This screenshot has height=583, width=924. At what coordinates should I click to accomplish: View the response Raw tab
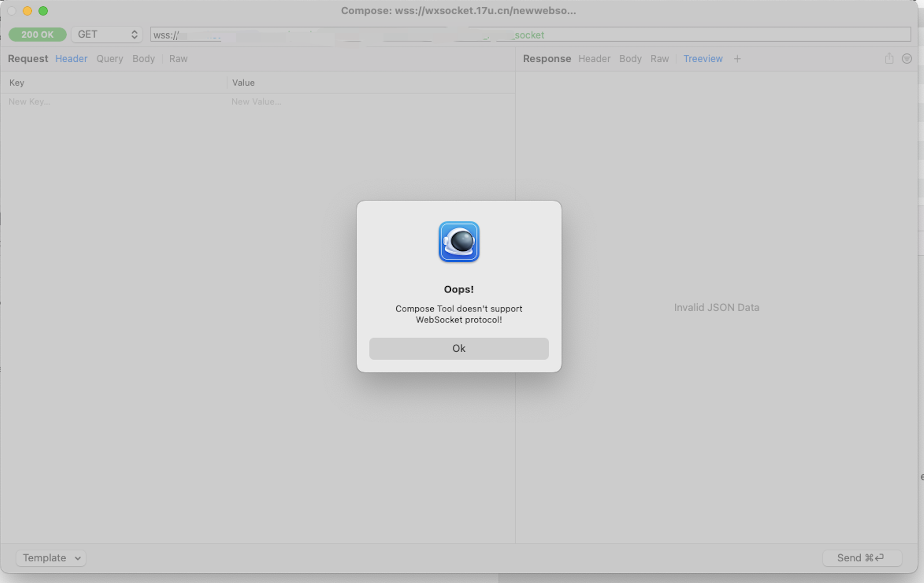[x=659, y=58]
